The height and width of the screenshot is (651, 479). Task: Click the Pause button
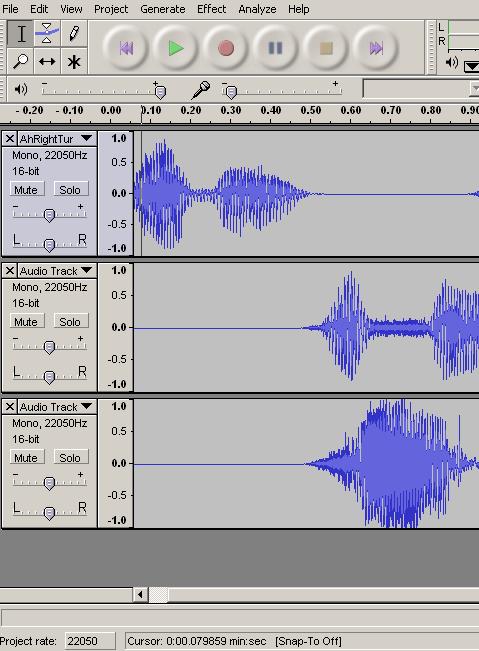(276, 48)
